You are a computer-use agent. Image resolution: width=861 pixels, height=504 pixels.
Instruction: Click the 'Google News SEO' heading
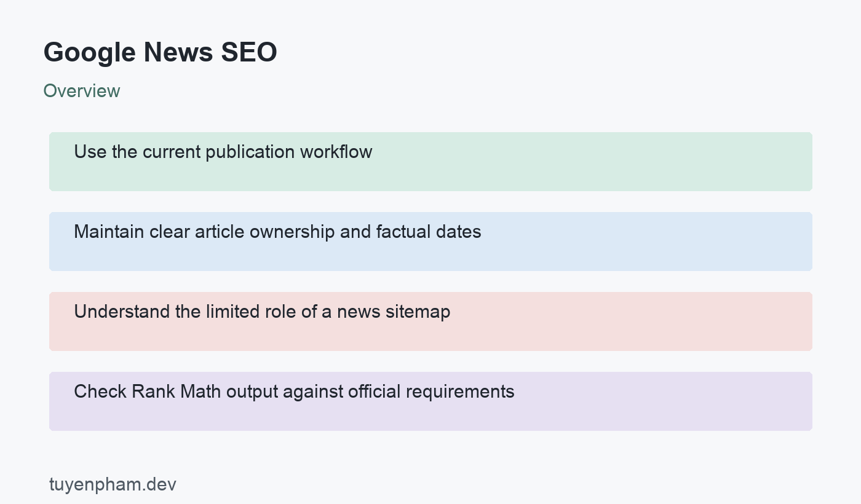click(x=160, y=52)
